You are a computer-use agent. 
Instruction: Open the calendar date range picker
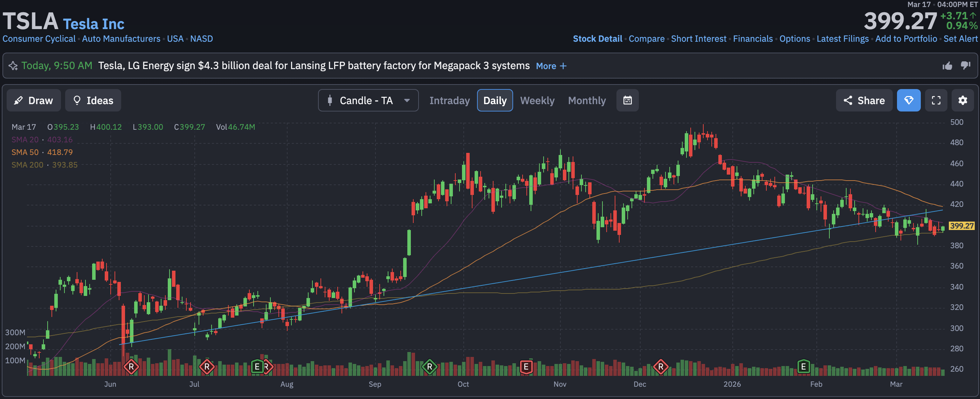tap(627, 101)
